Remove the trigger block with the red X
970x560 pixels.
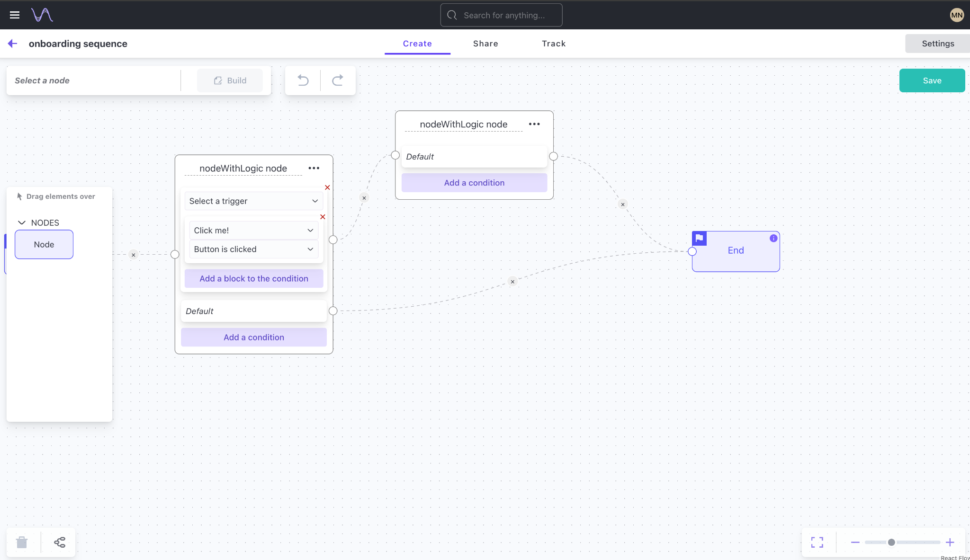tap(327, 187)
